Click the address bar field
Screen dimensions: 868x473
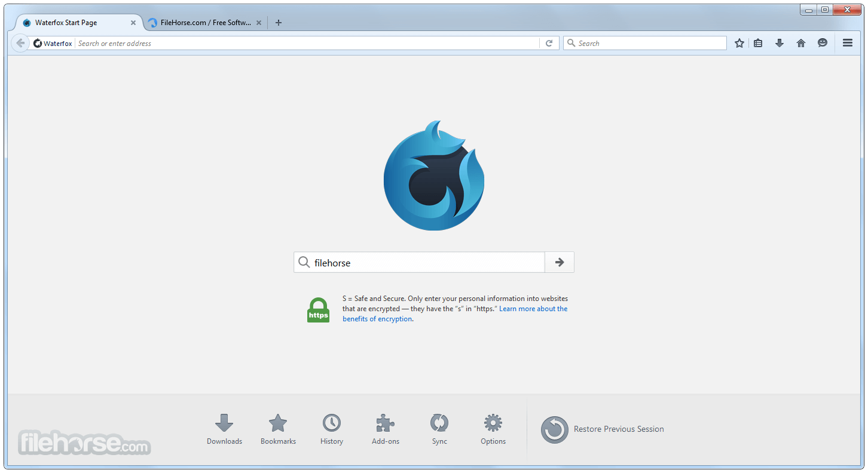(x=308, y=43)
